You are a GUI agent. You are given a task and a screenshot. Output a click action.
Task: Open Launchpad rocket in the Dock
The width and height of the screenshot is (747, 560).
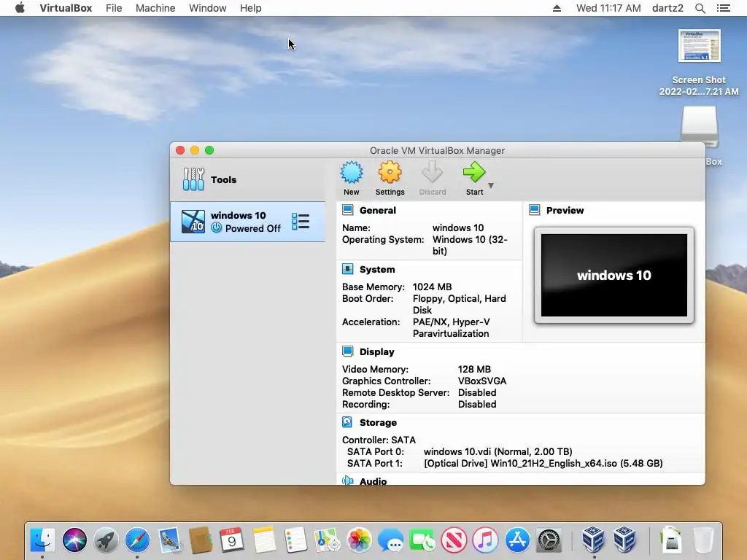106,540
